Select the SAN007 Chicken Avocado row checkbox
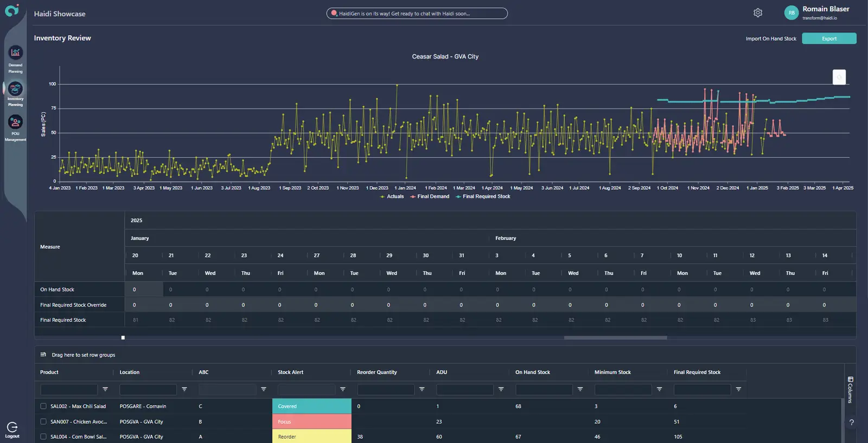 [43, 421]
